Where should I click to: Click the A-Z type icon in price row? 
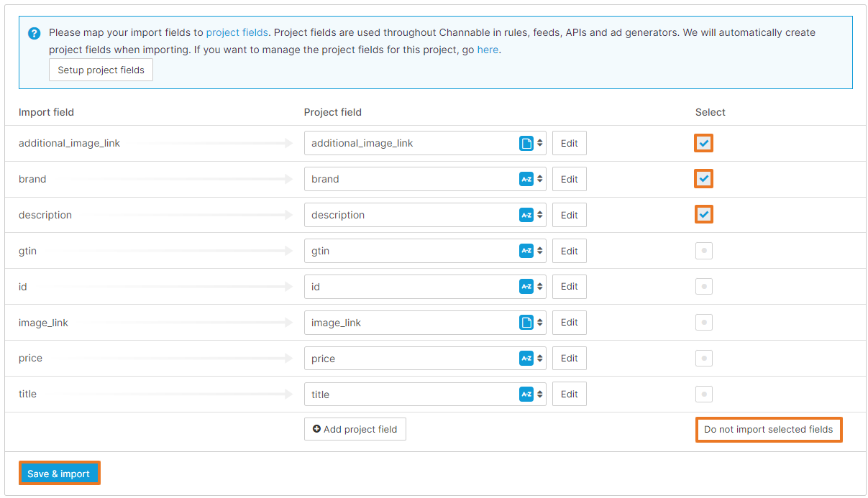(526, 359)
